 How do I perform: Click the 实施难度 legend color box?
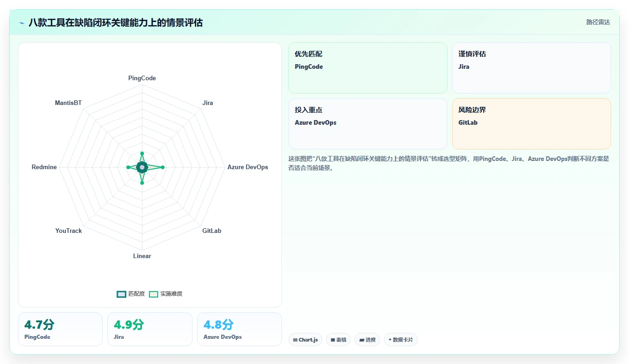tap(154, 294)
